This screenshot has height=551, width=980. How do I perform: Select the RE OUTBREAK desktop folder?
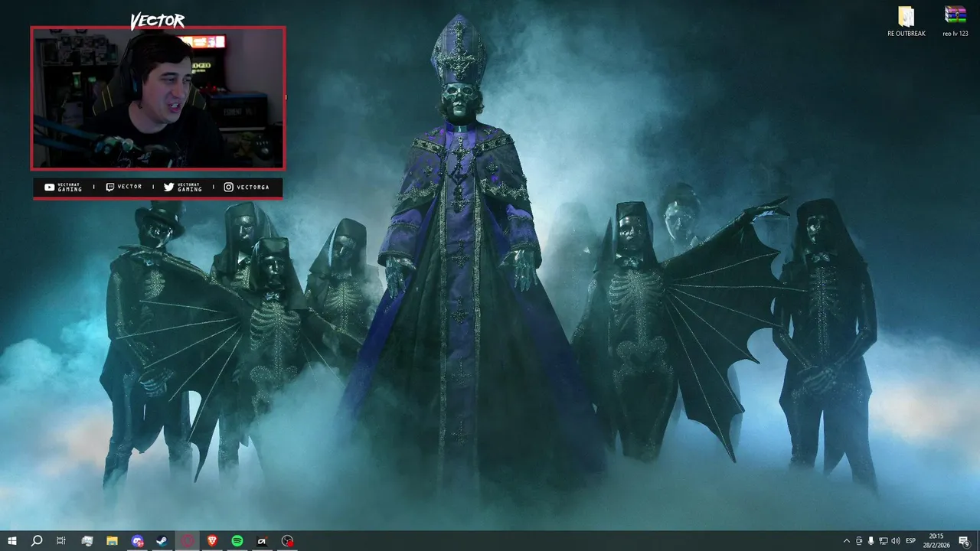tap(906, 21)
